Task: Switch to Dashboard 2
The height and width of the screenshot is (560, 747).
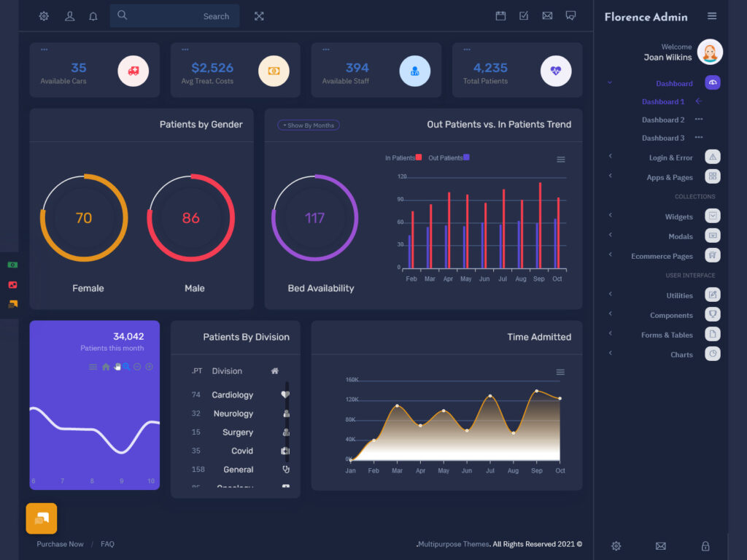Action: coord(662,119)
